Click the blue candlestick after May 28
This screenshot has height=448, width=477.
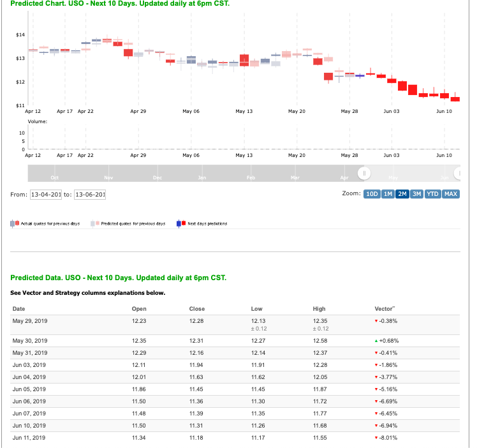[360, 75]
